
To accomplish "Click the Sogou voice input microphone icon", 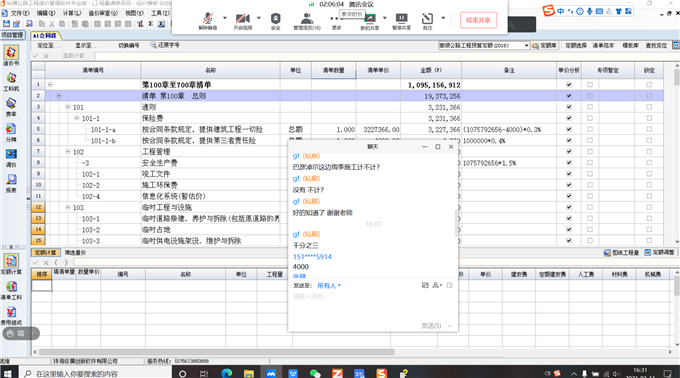I will tap(589, 11).
